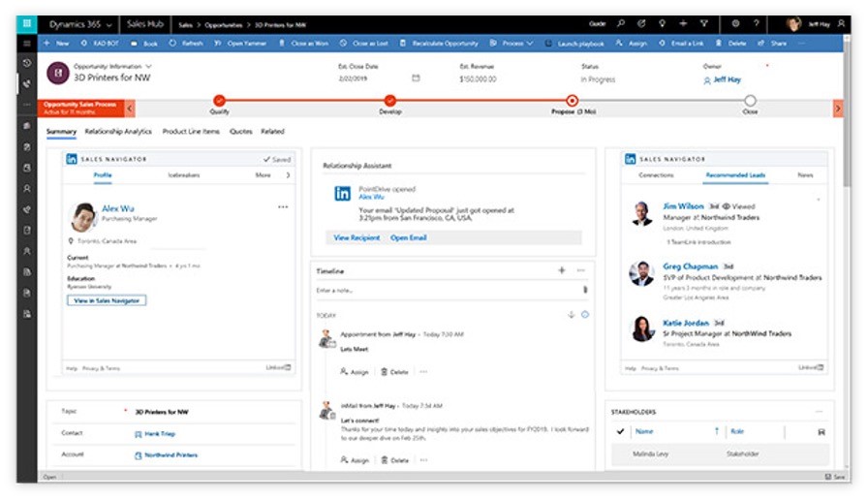Click Email a Link
This screenshot has height=500, width=868.
tap(681, 44)
